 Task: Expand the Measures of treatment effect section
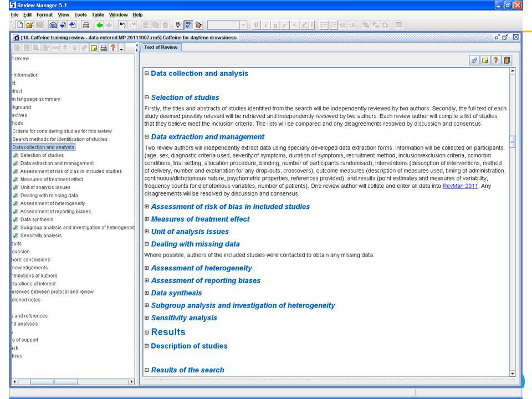tap(146, 219)
